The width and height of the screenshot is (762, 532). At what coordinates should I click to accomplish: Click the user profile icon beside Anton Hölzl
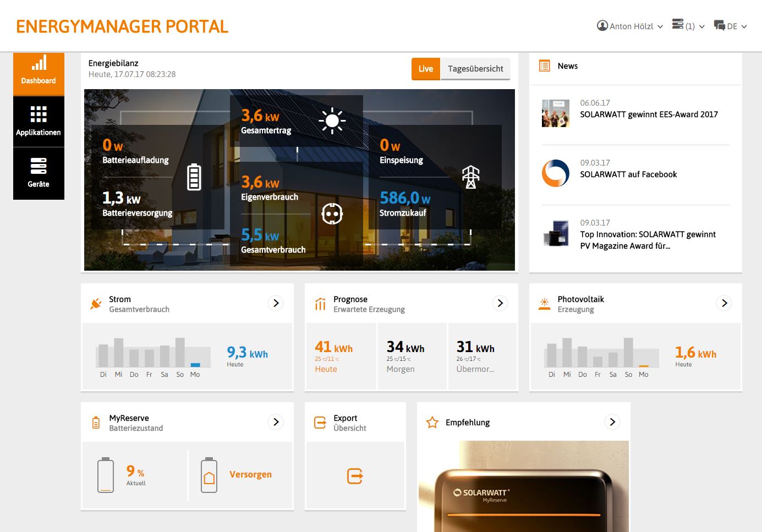point(602,26)
